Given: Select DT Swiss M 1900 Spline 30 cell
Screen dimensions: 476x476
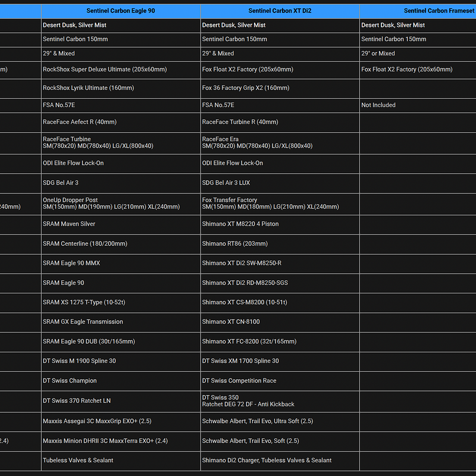Looking at the screenshot, I should pyautogui.click(x=121, y=361).
